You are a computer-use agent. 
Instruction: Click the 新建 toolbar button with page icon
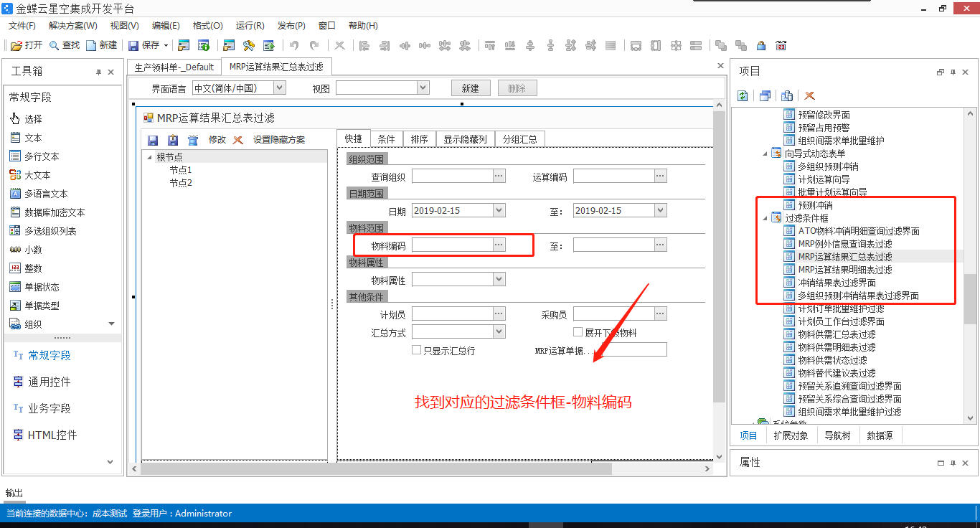[x=102, y=45]
